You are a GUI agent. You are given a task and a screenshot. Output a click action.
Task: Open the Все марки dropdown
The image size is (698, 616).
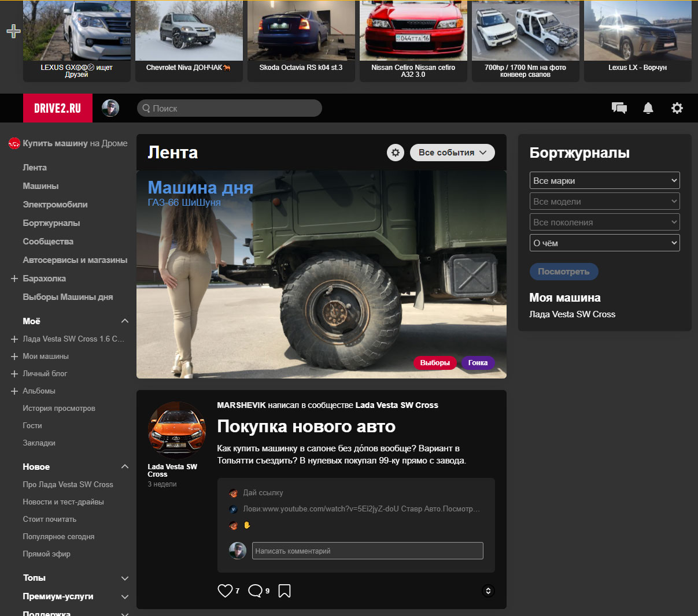pyautogui.click(x=604, y=180)
